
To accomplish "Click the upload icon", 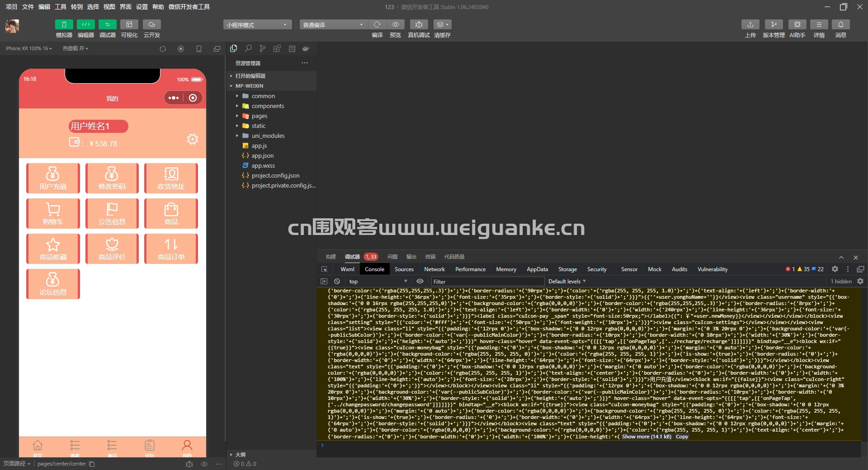I will (x=750, y=24).
